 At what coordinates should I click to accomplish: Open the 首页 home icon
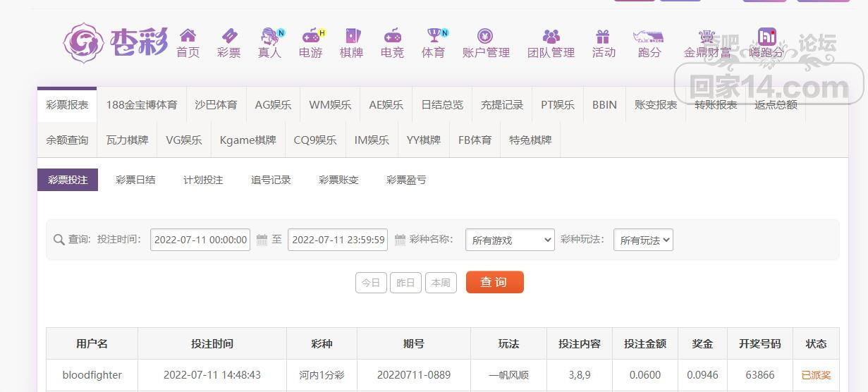[x=188, y=35]
